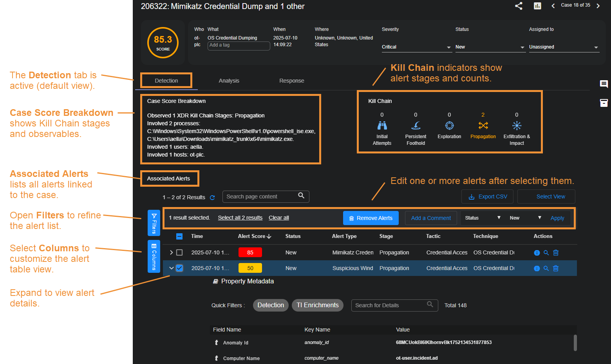Select the Propagation kill chain stage icon
Viewport: 611px width, 364px height.
point(483,126)
